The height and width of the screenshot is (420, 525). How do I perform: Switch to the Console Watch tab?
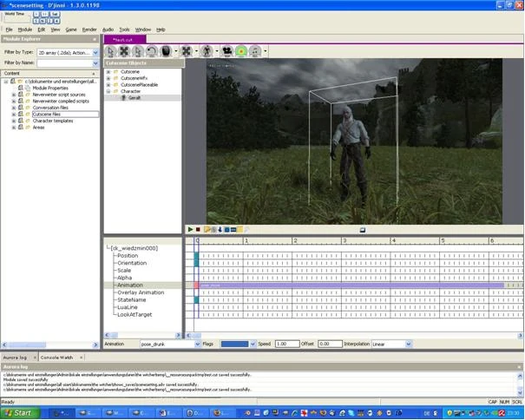click(56, 358)
